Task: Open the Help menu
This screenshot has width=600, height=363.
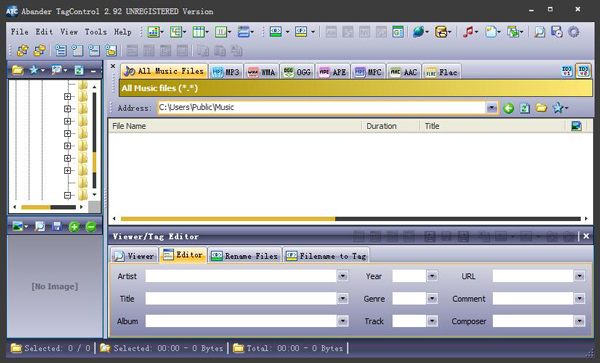Action: (122, 32)
